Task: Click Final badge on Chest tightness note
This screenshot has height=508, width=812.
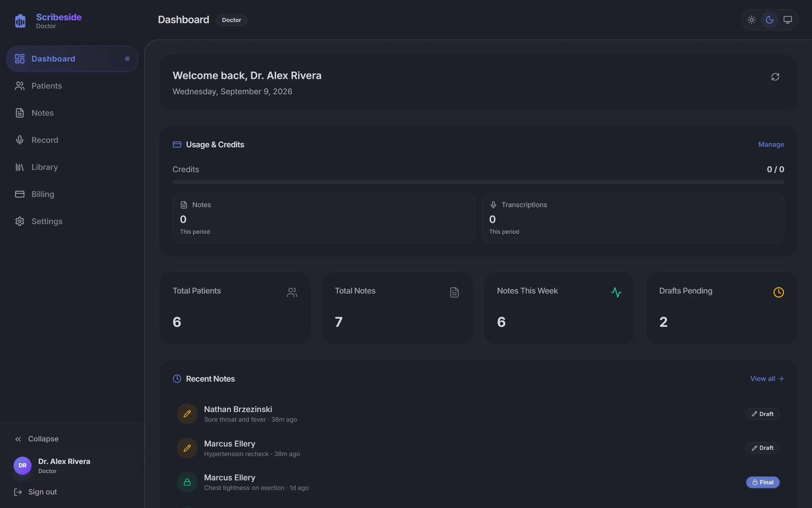Action: coord(763,483)
